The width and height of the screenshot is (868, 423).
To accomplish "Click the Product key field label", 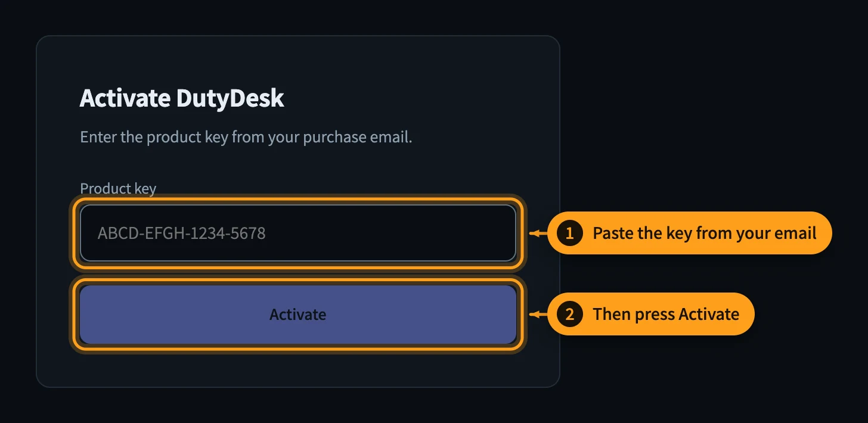I will pos(118,189).
